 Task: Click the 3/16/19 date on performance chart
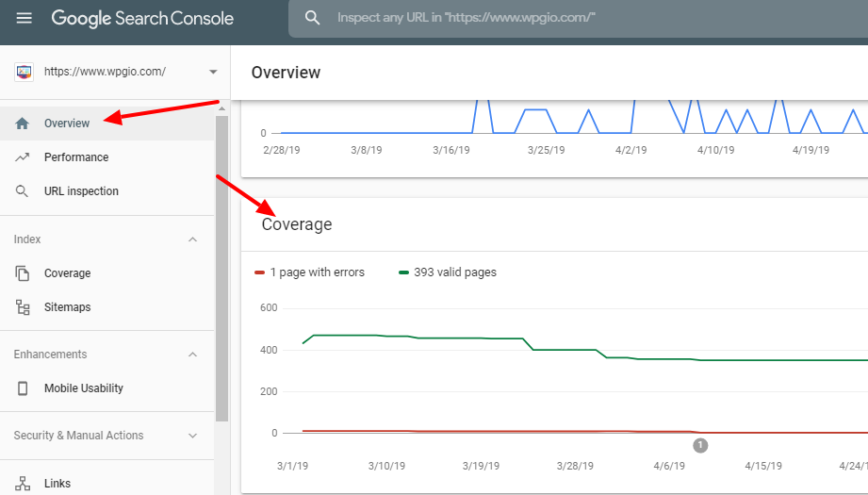[x=451, y=150]
